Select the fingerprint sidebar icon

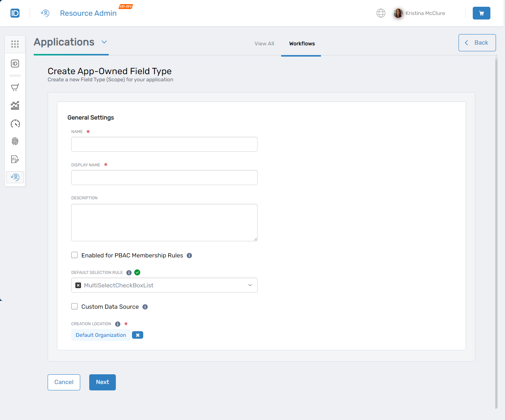pos(15,141)
